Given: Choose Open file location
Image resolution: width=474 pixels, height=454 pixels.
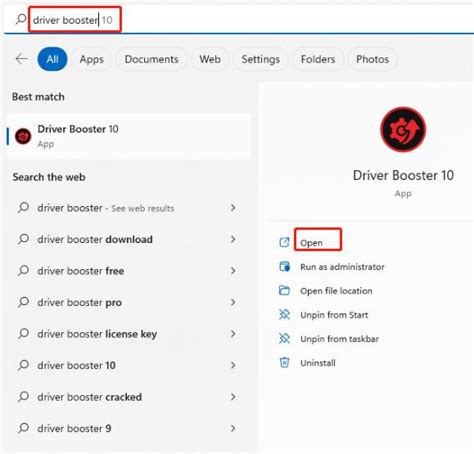Looking at the screenshot, I should [x=336, y=291].
